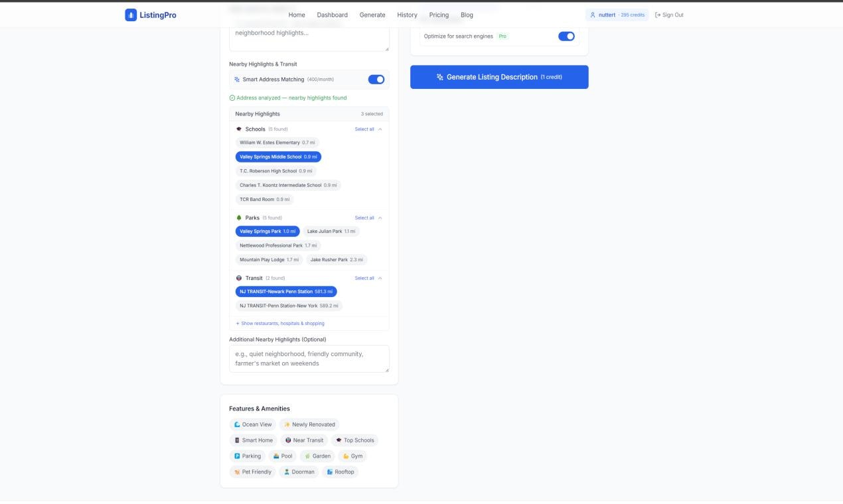Select Nettlewood Professional Park chip
Screen dimensions: 843x504
278,246
